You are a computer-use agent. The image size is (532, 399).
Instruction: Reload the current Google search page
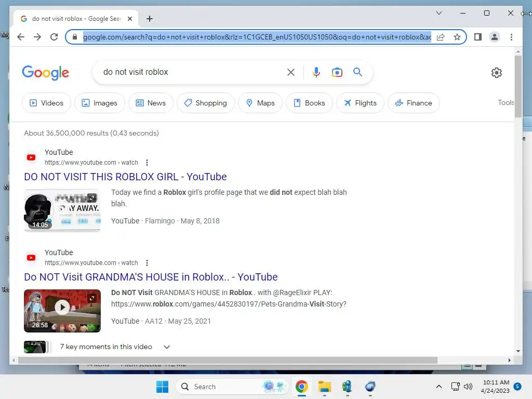(x=54, y=37)
